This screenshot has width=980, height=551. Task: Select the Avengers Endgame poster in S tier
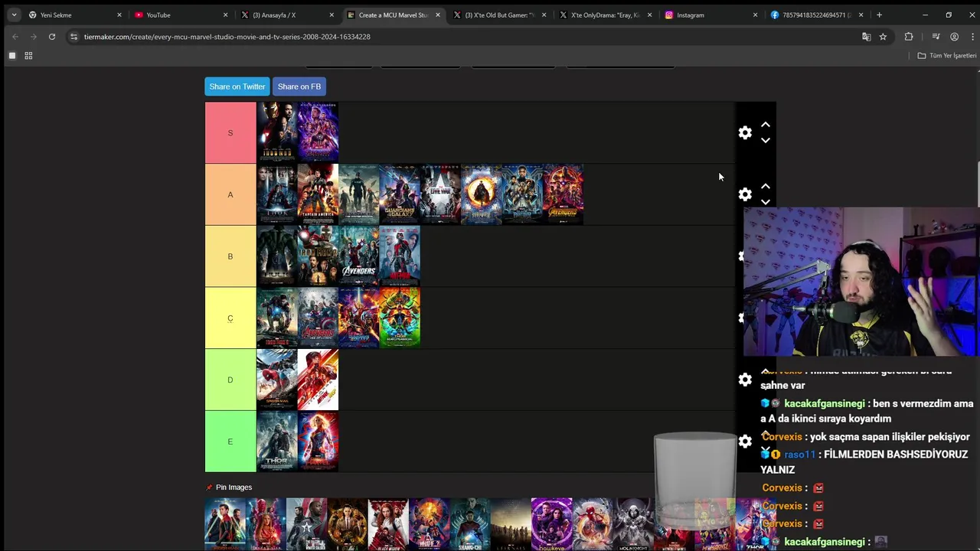click(318, 133)
